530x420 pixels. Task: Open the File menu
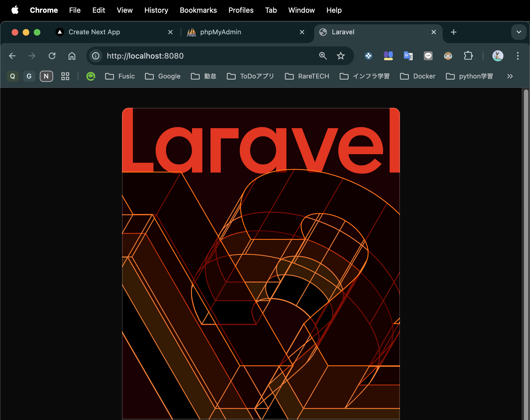[75, 10]
